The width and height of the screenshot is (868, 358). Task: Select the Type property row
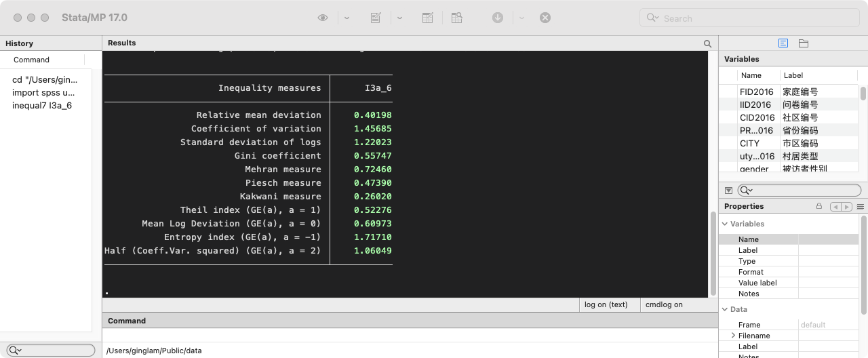[789, 261]
